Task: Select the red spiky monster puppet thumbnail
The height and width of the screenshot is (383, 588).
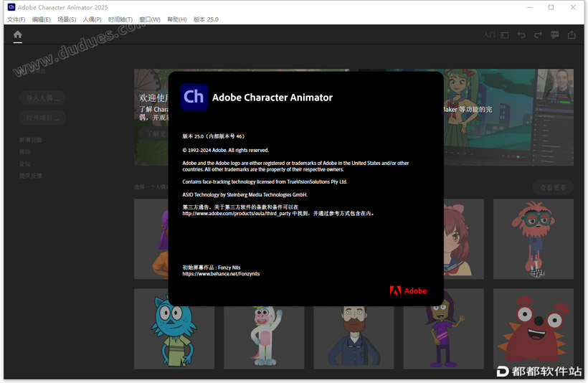Action: 534,328
